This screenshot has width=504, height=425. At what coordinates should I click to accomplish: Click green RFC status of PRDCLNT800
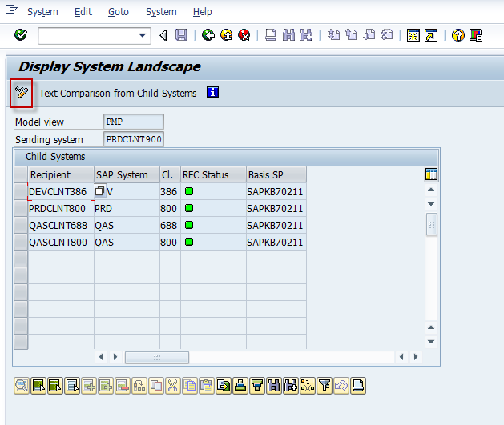[189, 208]
